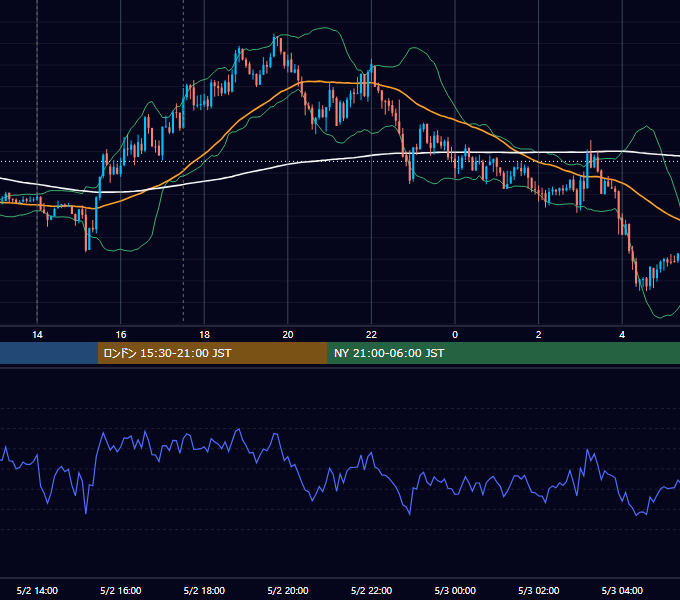Image resolution: width=680 pixels, height=600 pixels.
Task: Click the 5/2 22:00 date label
Action: [x=371, y=590]
